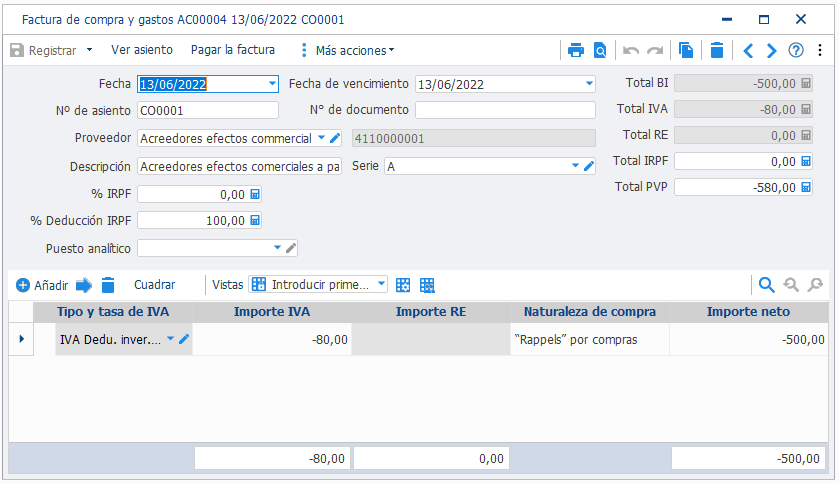Click the duplicate document icon
The width and height of the screenshot is (839, 484).
tap(685, 50)
